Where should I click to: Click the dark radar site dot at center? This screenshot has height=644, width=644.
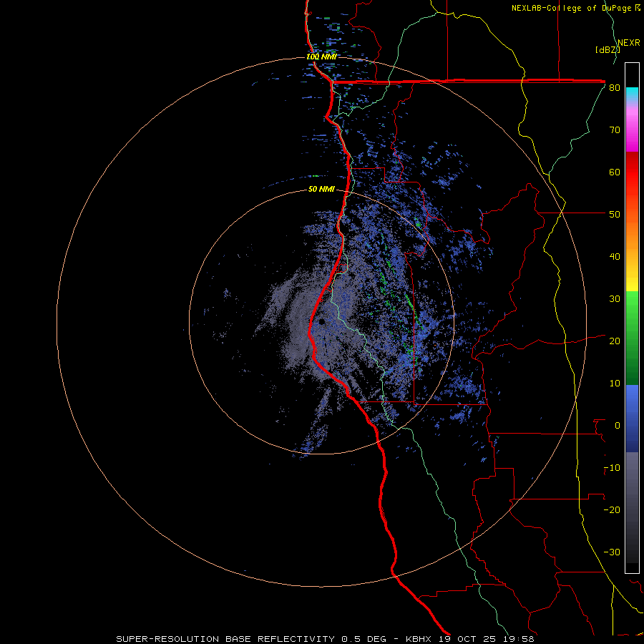point(321,321)
